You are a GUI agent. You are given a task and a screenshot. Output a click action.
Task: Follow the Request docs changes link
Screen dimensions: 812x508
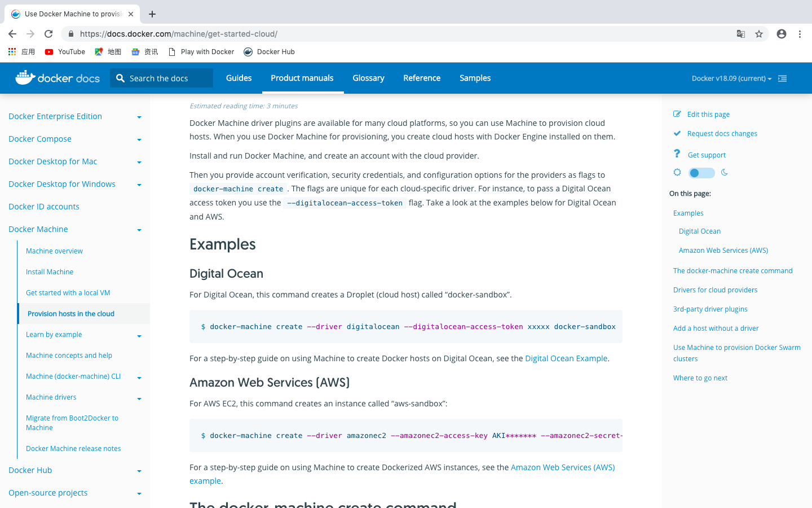(722, 134)
